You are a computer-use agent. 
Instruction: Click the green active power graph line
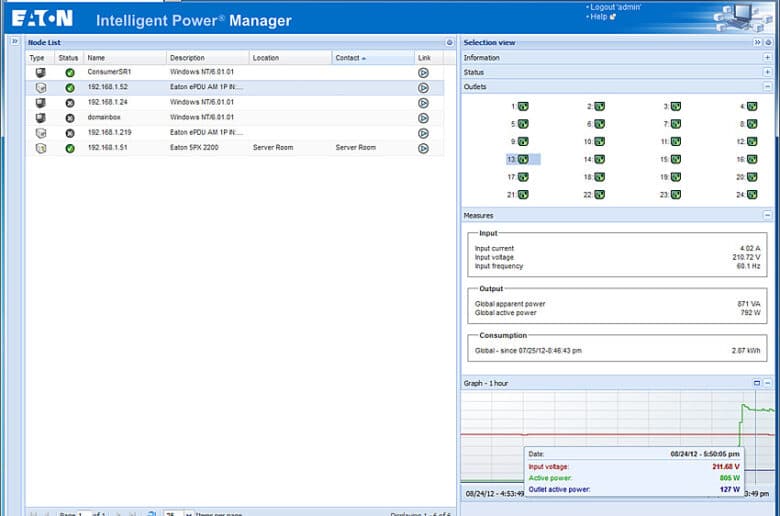[x=758, y=410]
